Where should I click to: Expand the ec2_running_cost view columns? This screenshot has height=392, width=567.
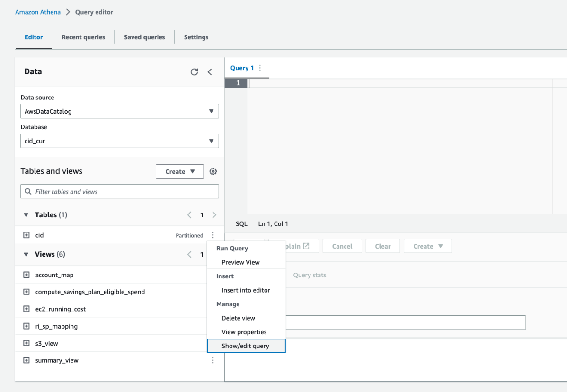coord(26,309)
